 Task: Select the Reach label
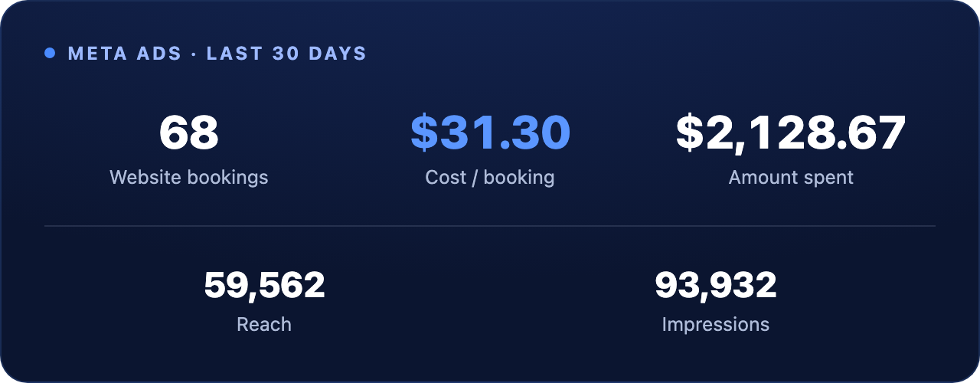pos(264,324)
